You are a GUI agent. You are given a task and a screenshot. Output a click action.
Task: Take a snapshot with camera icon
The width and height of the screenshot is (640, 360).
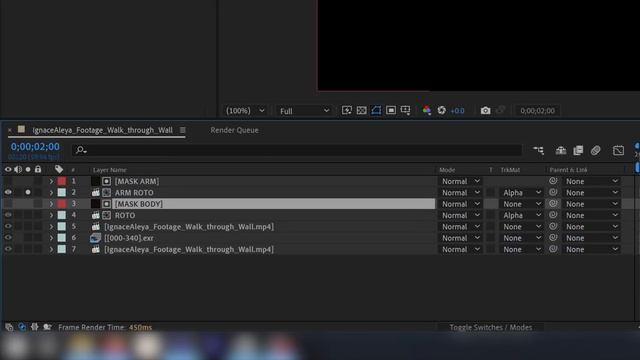click(485, 110)
